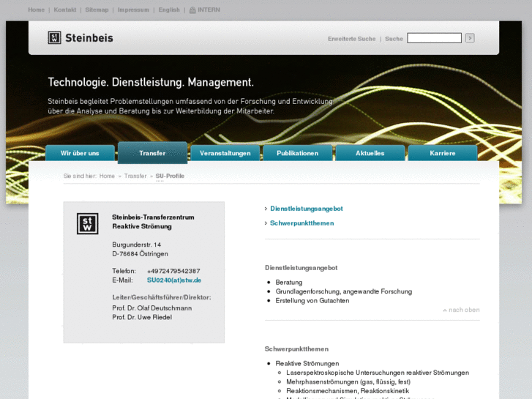Click the arrow before Schwerpunktthemen link
This screenshot has width=532, height=399.
pos(266,223)
